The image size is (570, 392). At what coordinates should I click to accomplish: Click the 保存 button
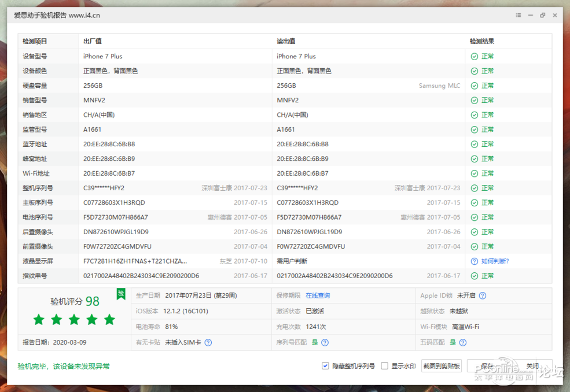point(487,366)
